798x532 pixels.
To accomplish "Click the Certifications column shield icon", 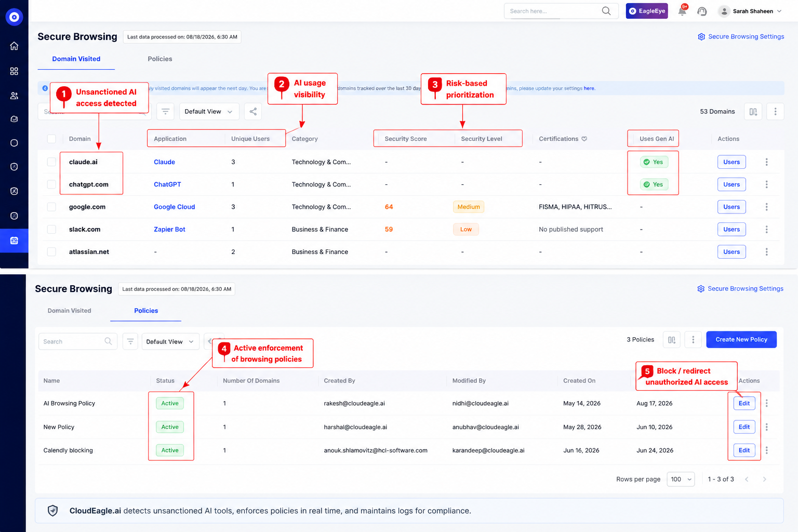I will pyautogui.click(x=584, y=139).
